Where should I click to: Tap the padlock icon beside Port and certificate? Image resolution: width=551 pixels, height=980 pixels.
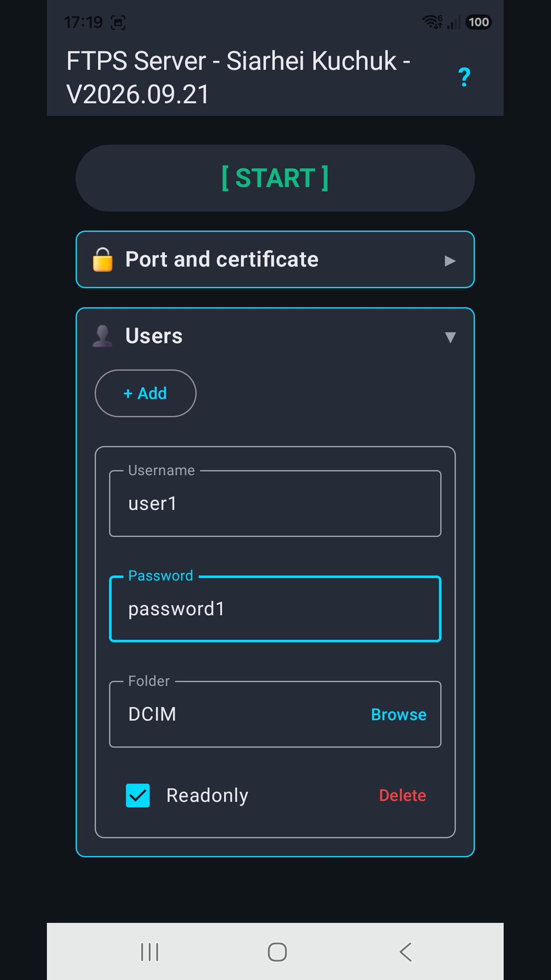point(103,260)
